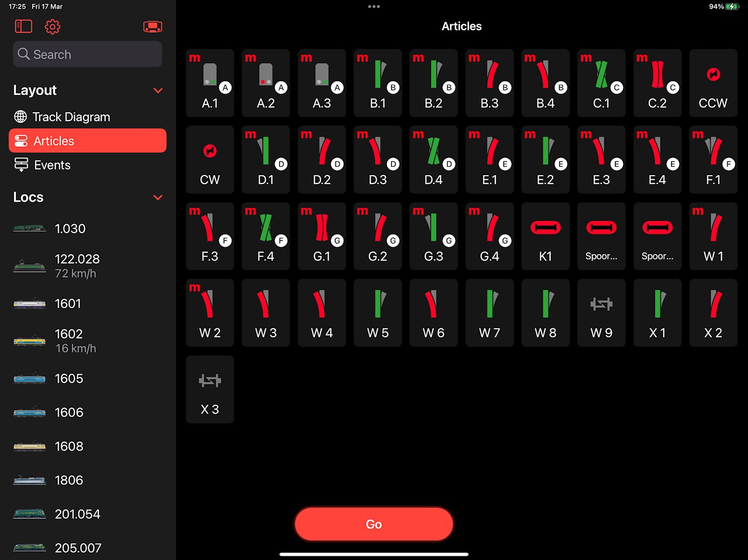Tap the three-dot multitasking handle
Image resolution: width=748 pixels, height=560 pixels.
click(374, 6)
